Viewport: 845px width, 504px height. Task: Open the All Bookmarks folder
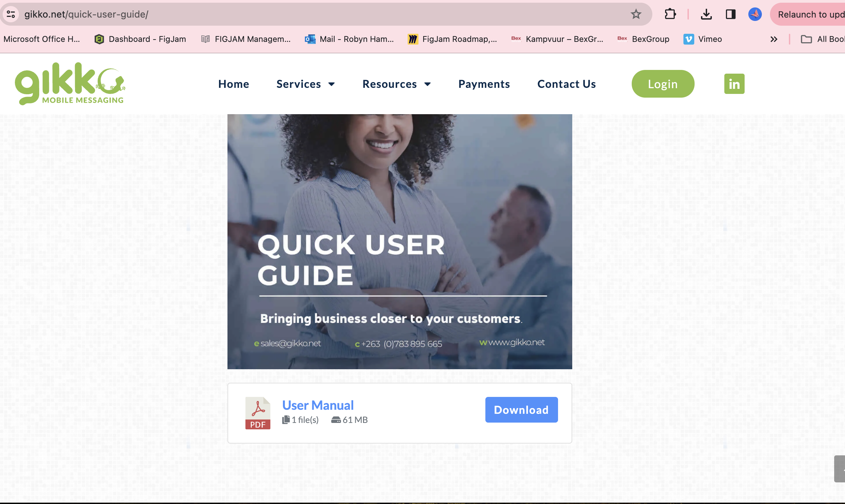[x=823, y=39]
